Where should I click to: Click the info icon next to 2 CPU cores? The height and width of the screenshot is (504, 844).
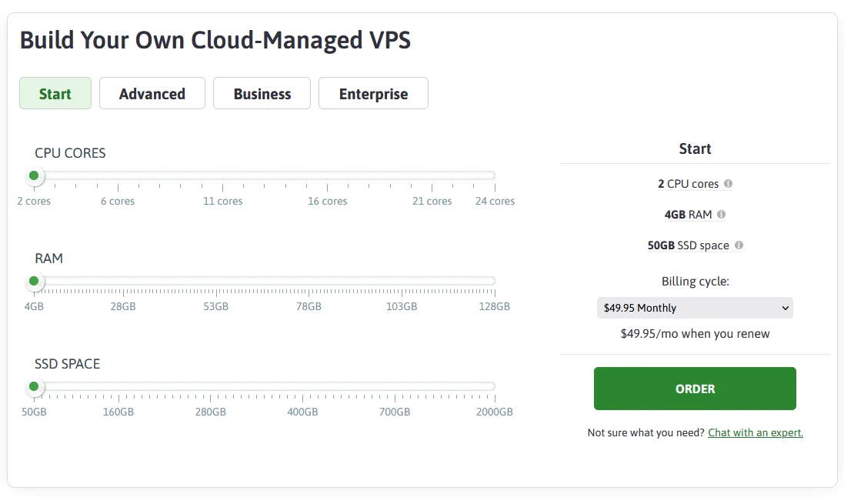click(728, 184)
